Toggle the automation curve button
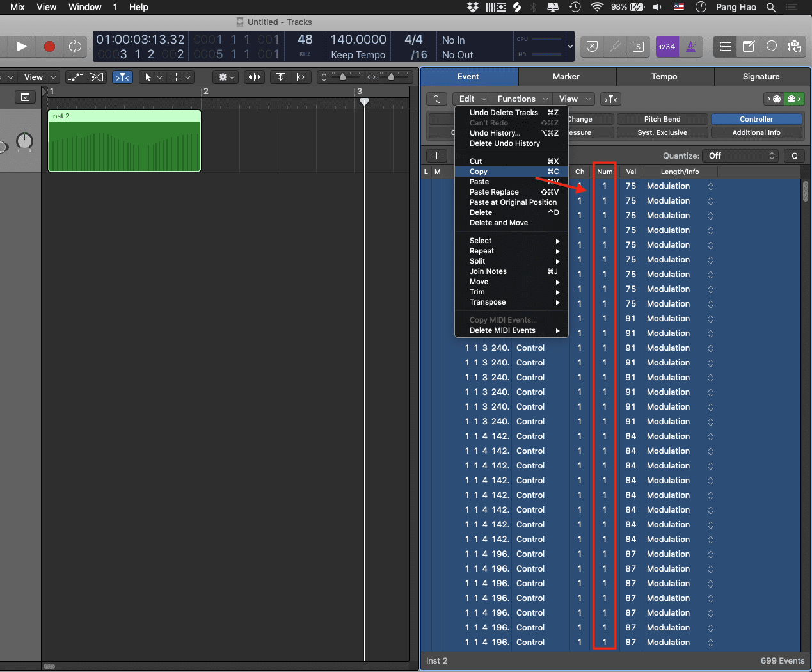This screenshot has width=812, height=672. tap(76, 77)
